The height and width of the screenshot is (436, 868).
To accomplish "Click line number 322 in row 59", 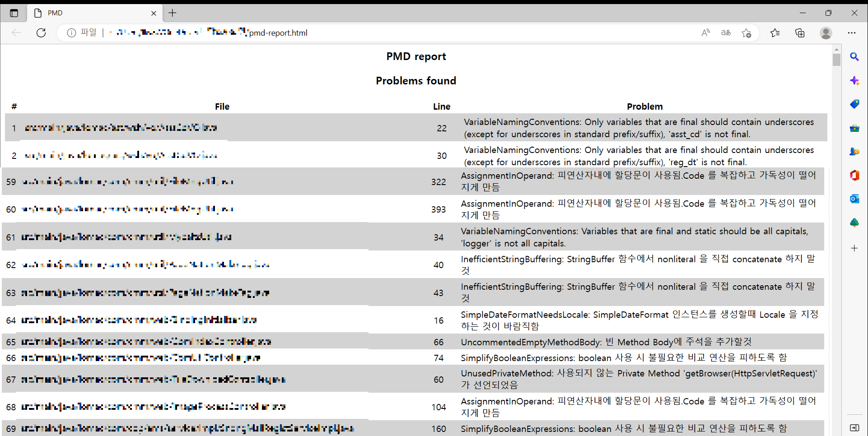I will [x=439, y=182].
